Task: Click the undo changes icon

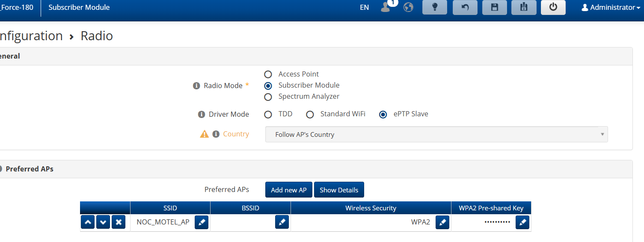Action: [x=465, y=7]
